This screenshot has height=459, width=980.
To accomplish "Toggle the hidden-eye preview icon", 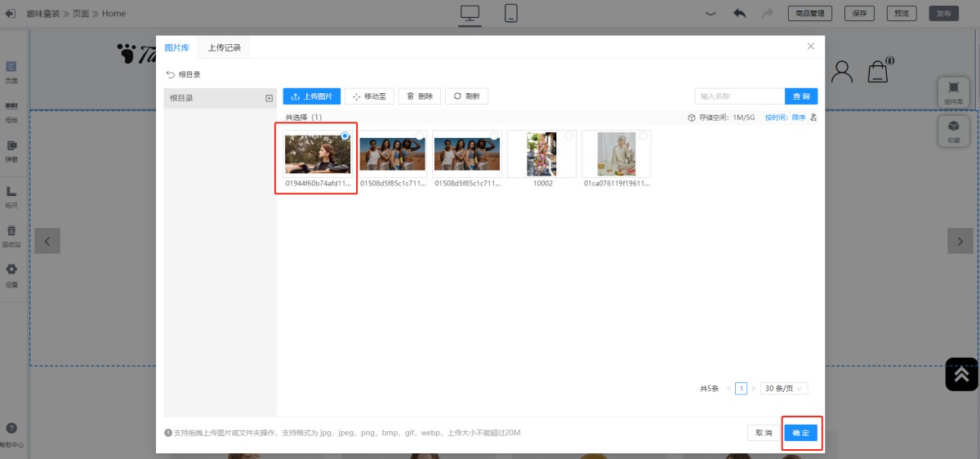I will click(711, 13).
